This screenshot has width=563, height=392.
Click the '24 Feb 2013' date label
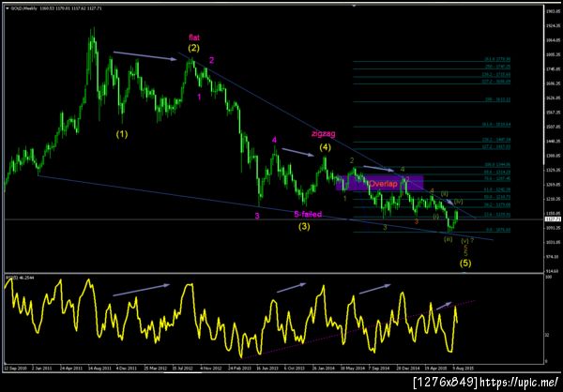point(237,369)
